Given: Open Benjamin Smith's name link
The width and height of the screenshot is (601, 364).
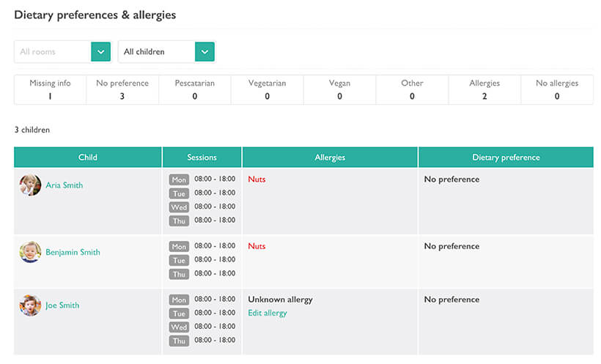Looking at the screenshot, I should click(x=73, y=252).
